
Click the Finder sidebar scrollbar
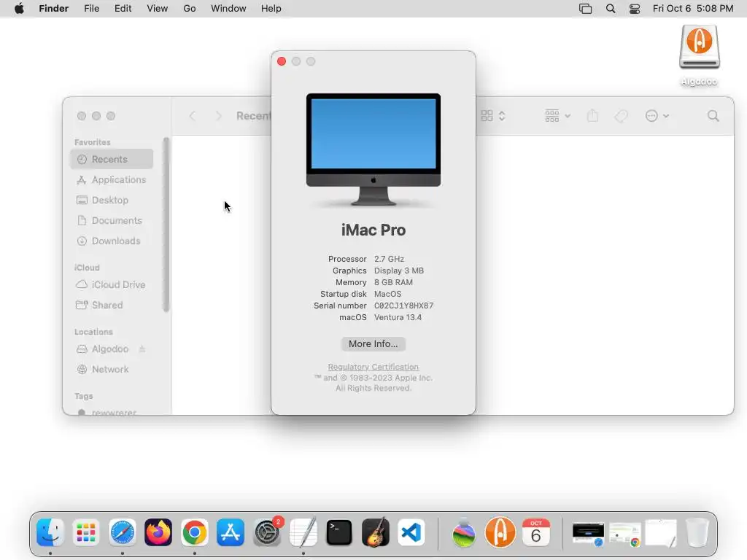(x=166, y=225)
